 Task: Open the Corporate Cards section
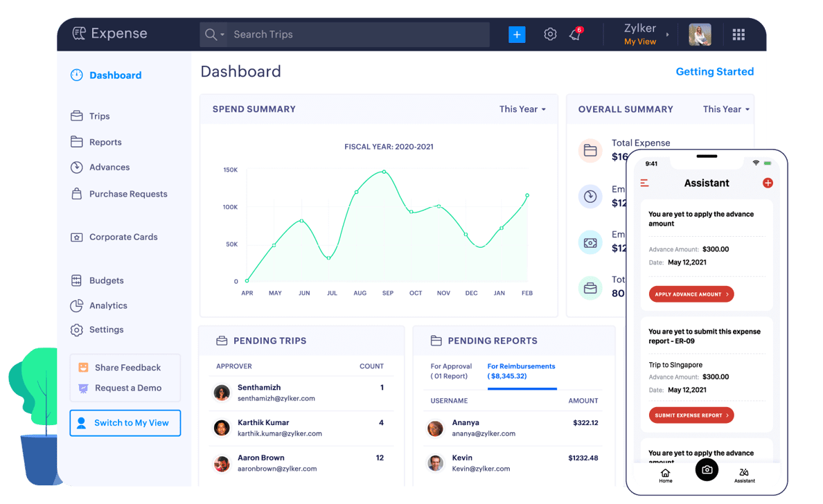[x=77, y=237]
